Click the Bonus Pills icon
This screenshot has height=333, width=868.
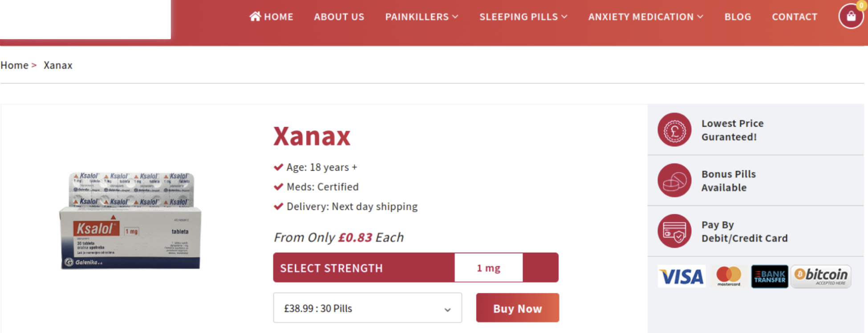(x=674, y=181)
